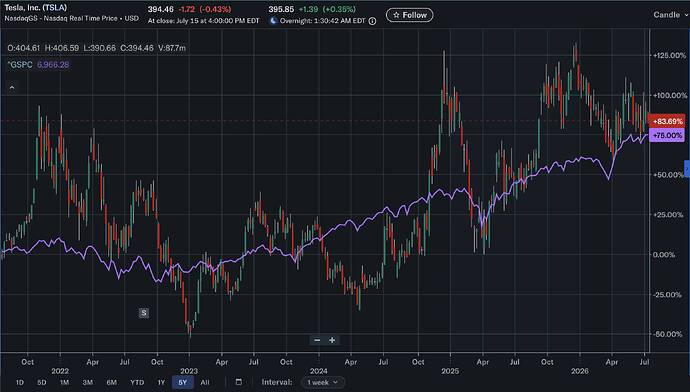690x392 pixels.
Task: Click the overnight price info icon
Action: pyautogui.click(x=373, y=21)
